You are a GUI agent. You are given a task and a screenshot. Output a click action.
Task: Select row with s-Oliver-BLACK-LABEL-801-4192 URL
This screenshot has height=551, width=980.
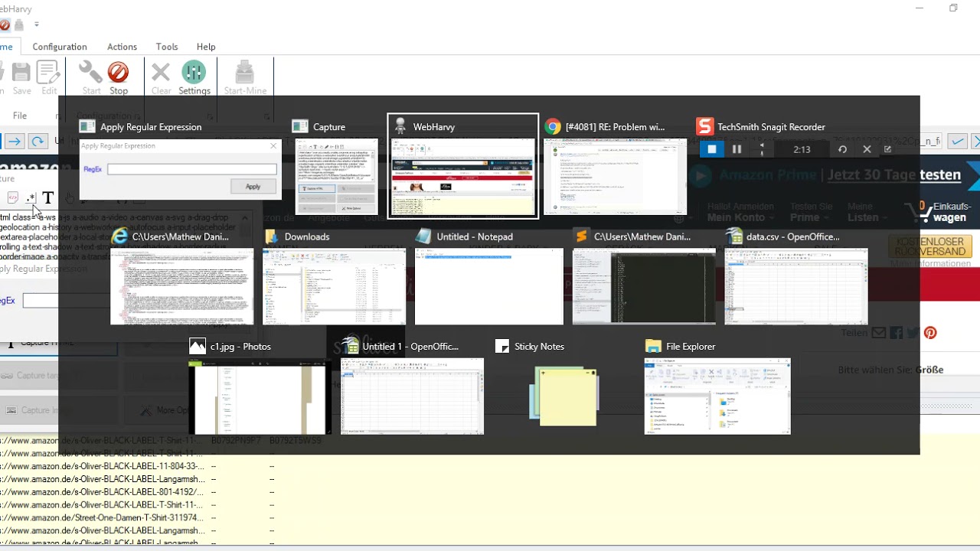(103, 492)
